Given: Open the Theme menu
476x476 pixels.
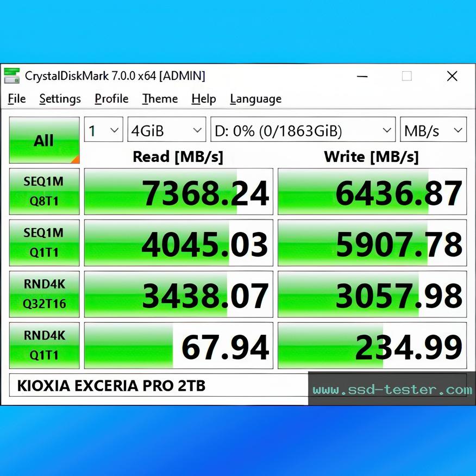Looking at the screenshot, I should click(160, 99).
